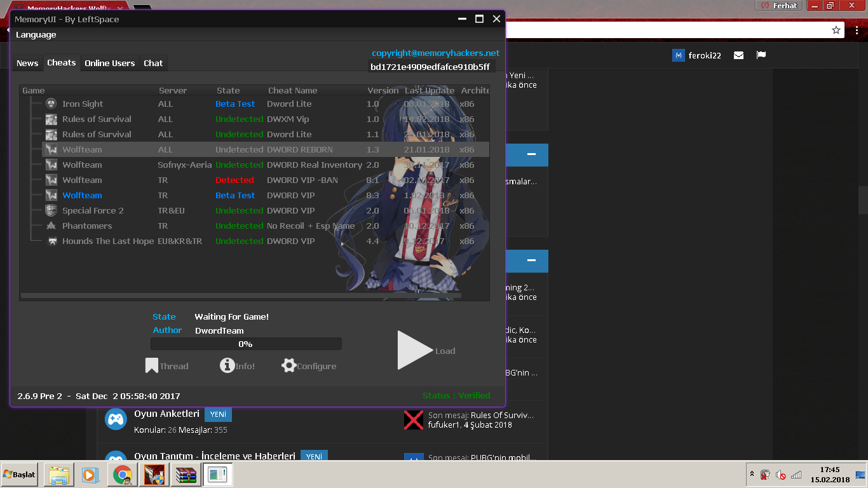Click the Wolfteam icon in the Sofnyx-Aeria row

click(51, 165)
